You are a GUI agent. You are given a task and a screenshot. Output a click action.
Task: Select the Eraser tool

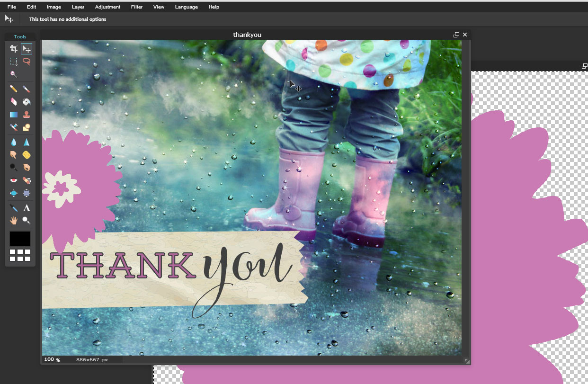pyautogui.click(x=14, y=102)
